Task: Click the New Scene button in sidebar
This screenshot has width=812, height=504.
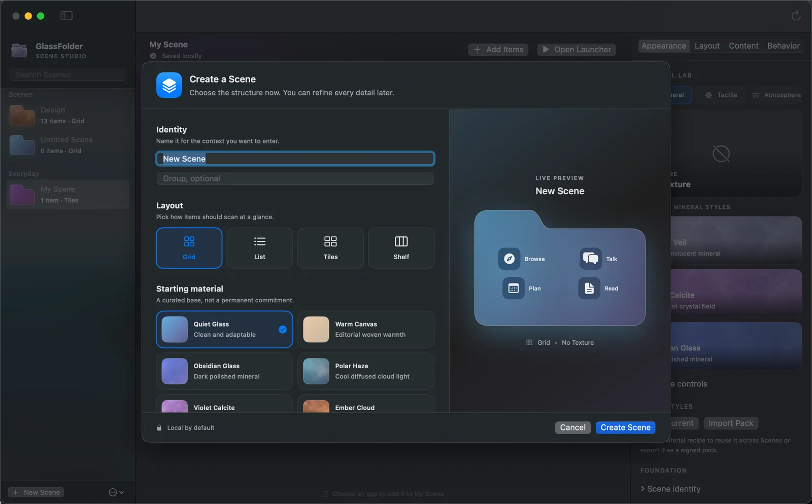Action: tap(36, 492)
